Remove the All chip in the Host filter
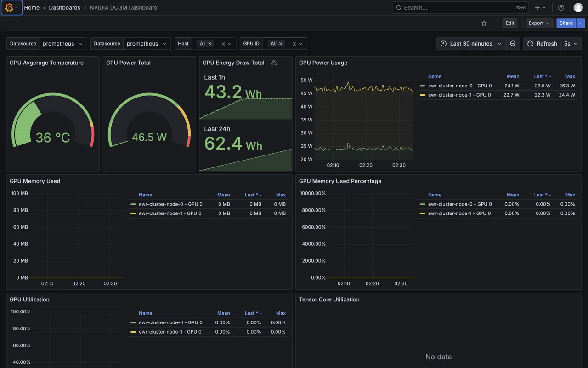Screen dimensions: 588x368 210,44
